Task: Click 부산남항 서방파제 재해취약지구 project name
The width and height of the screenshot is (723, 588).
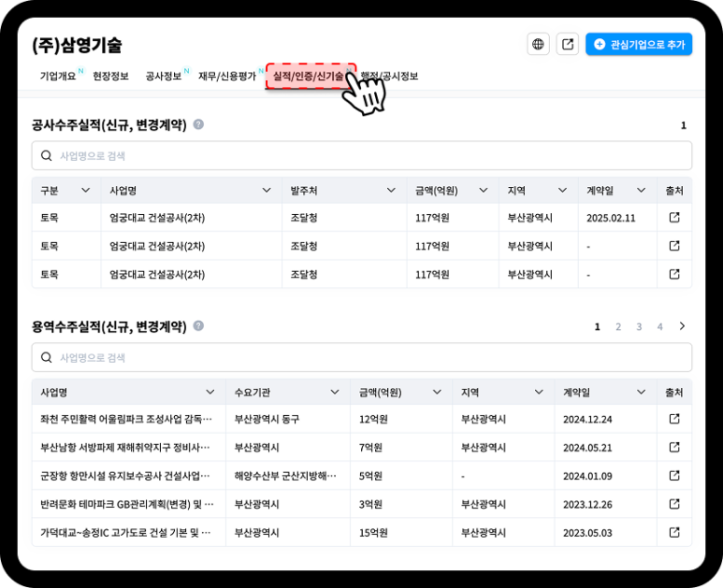Action: tap(125, 448)
